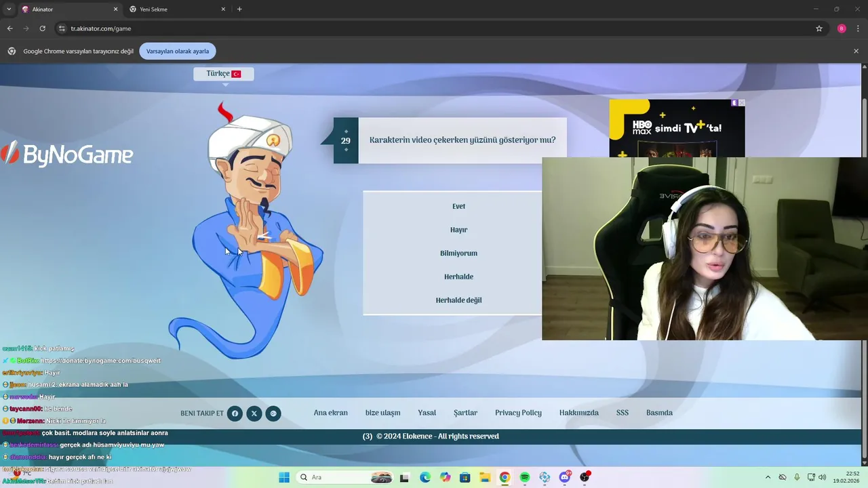Open the Basında footer link
This screenshot has width=868, height=488.
[x=659, y=413]
